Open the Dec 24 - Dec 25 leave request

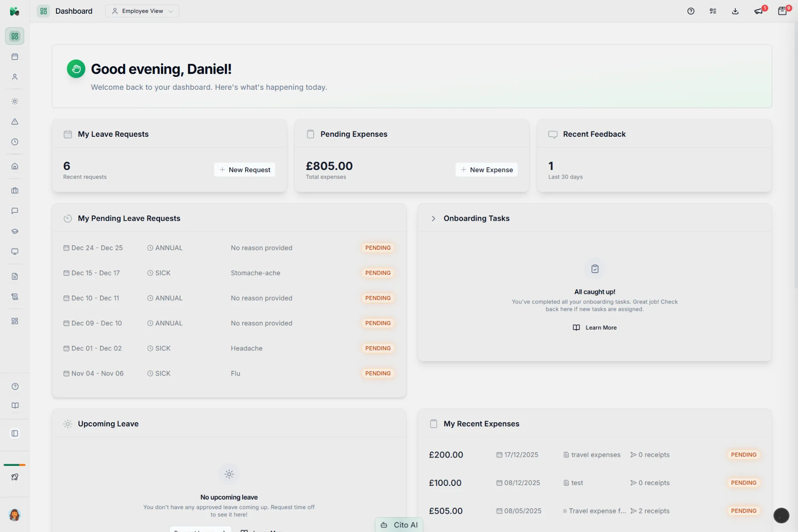[229, 248]
